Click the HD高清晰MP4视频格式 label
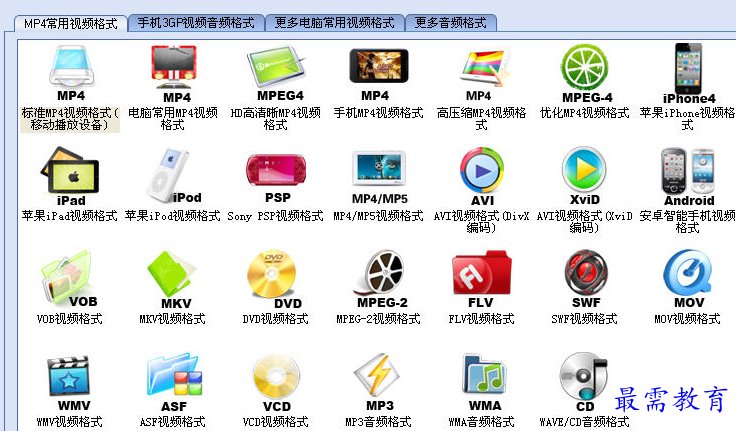The image size is (736, 431). (276, 119)
